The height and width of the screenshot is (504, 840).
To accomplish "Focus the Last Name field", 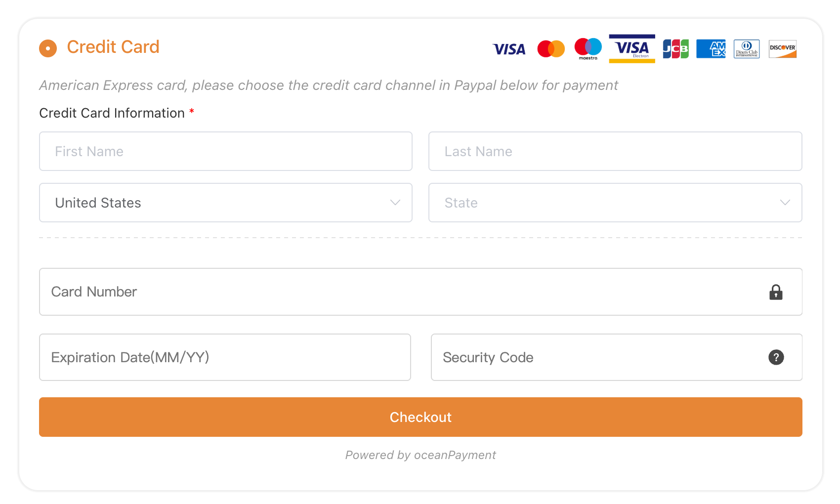I will pos(615,151).
